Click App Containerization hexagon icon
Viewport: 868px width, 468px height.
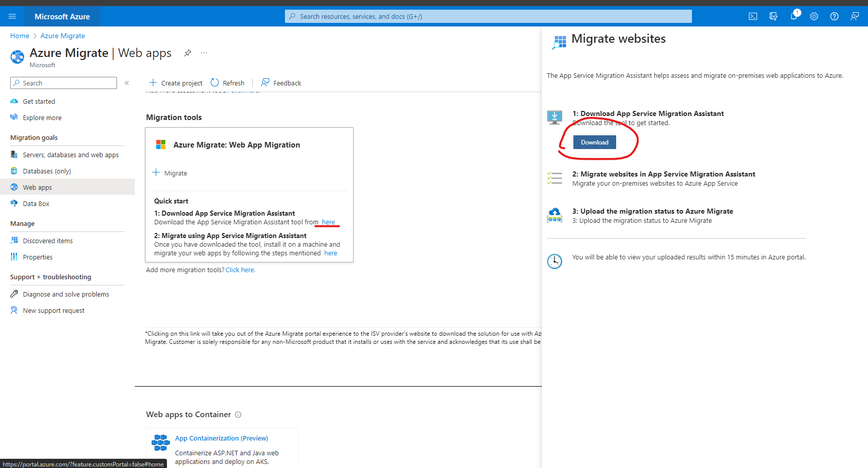tap(161, 443)
